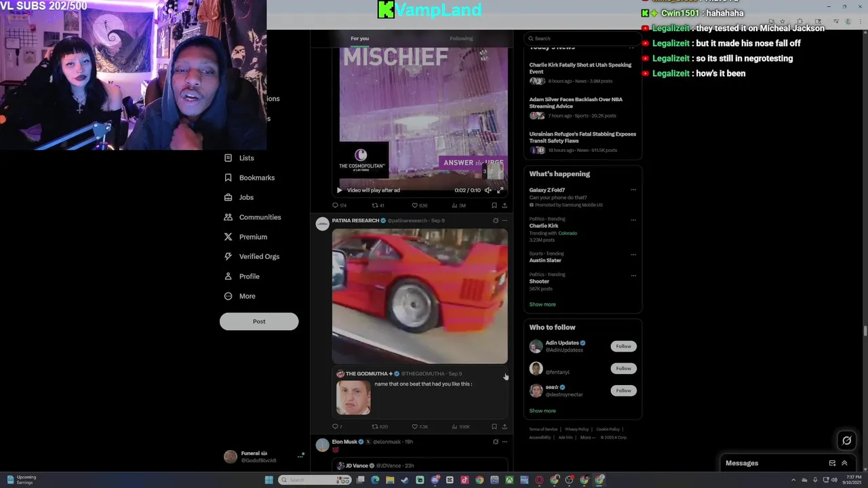Open Grok icon on PATINA RESEARCH post

click(495, 220)
